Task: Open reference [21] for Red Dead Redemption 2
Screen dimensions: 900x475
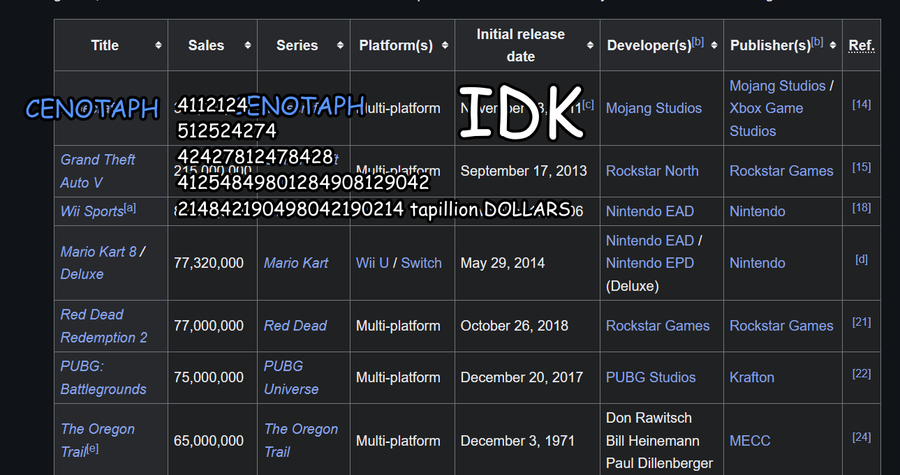Action: [862, 322]
